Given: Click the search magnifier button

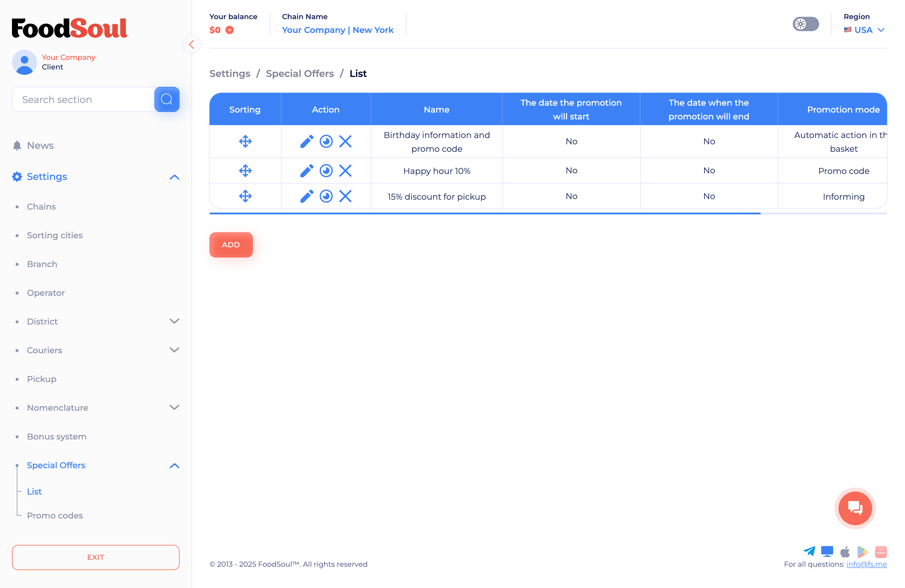Looking at the screenshot, I should [x=167, y=100].
